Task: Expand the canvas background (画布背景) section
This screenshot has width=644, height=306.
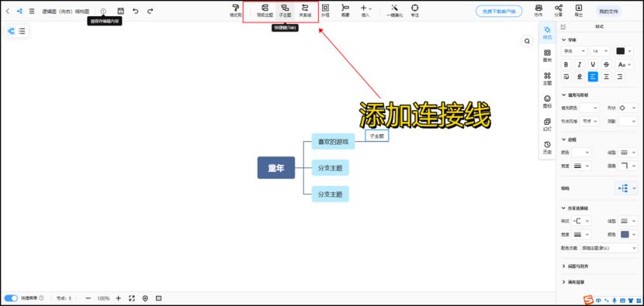Action: point(573,282)
